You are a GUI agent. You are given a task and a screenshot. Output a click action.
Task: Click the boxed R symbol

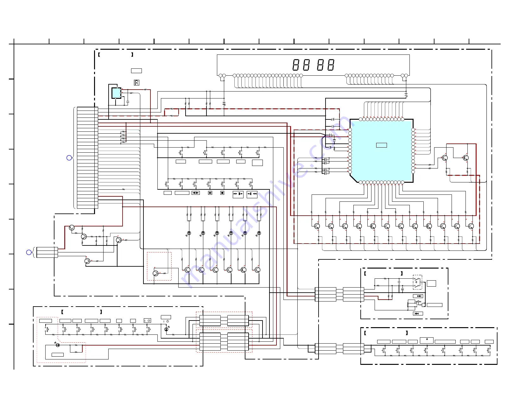coord(136,83)
